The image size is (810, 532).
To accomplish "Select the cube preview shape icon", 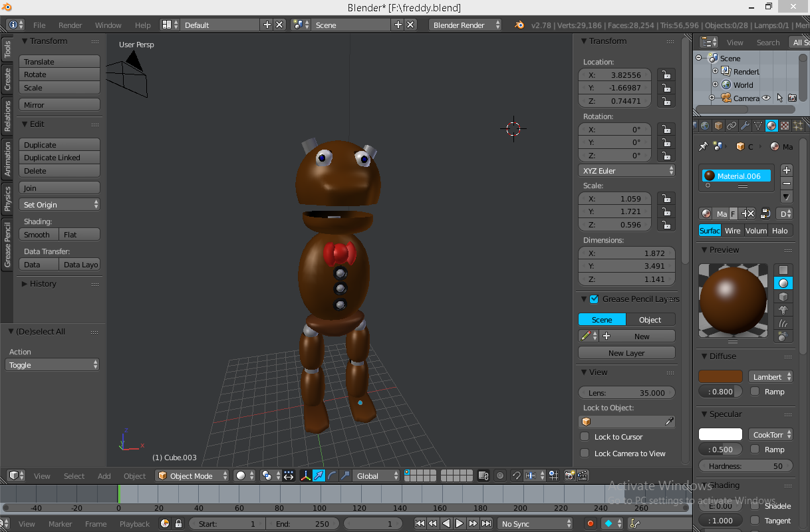I will [x=783, y=297].
